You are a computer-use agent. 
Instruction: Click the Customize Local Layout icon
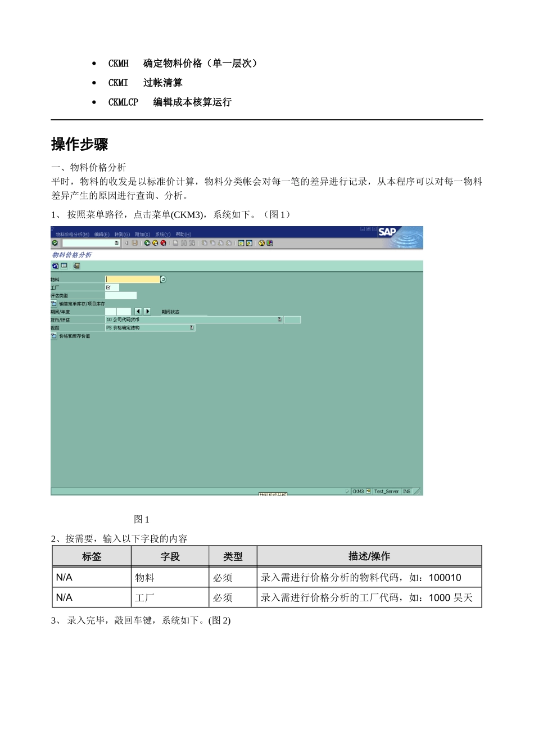(269, 243)
